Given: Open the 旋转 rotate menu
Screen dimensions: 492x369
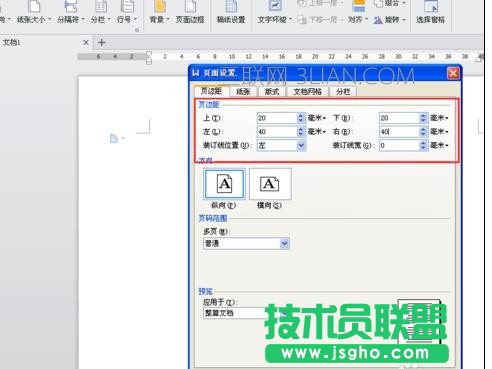Looking at the screenshot, I should tap(389, 20).
